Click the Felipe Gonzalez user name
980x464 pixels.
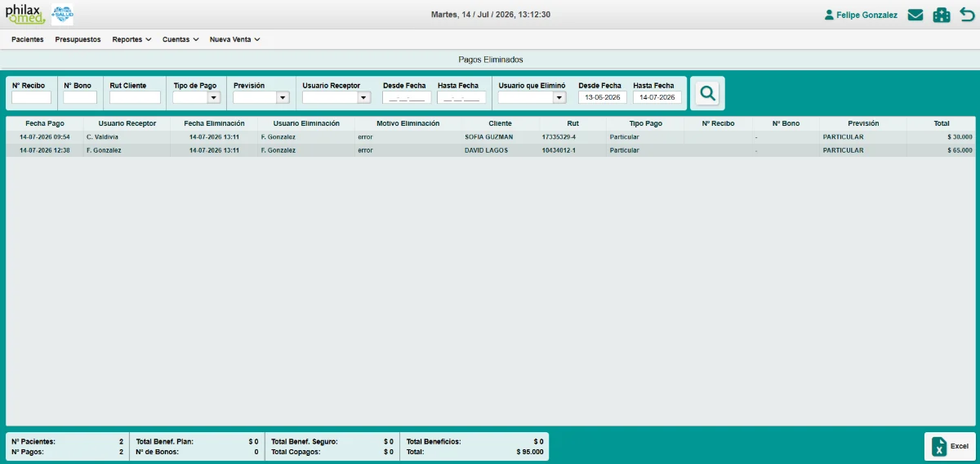point(866,15)
